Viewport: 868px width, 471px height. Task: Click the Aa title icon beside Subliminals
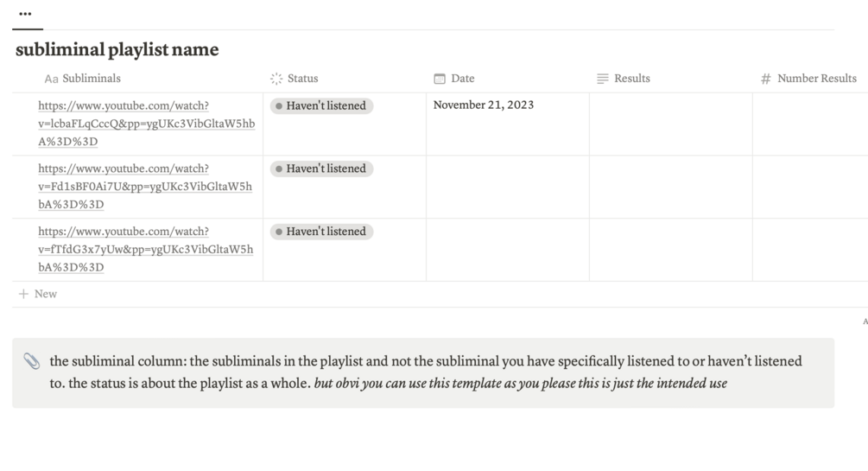tap(52, 79)
